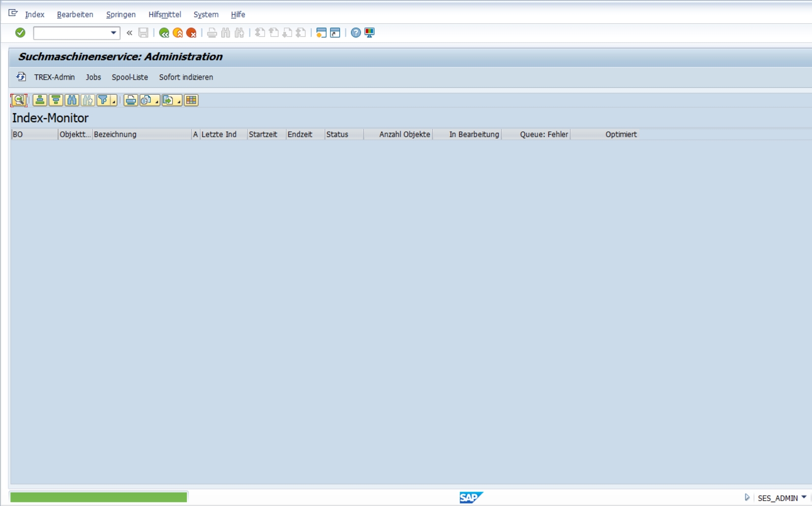
Task: Open the Spool-Liste button
Action: point(130,77)
